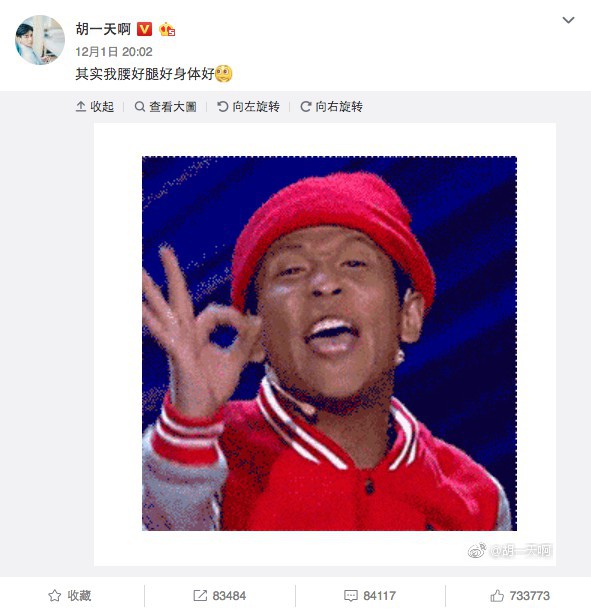Open 查看大图 to view full image
This screenshot has width=591, height=611.
click(x=165, y=106)
